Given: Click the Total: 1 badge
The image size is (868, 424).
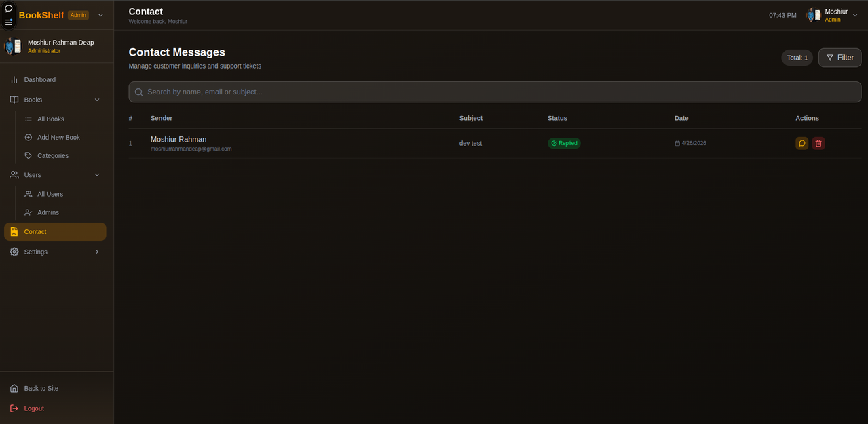Looking at the screenshot, I should [797, 58].
